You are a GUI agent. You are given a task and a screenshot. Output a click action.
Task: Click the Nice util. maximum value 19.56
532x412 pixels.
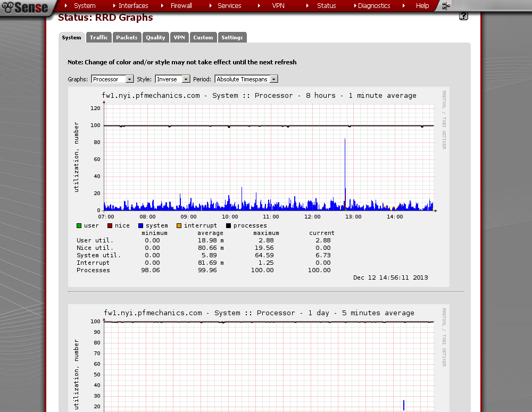[264, 248]
